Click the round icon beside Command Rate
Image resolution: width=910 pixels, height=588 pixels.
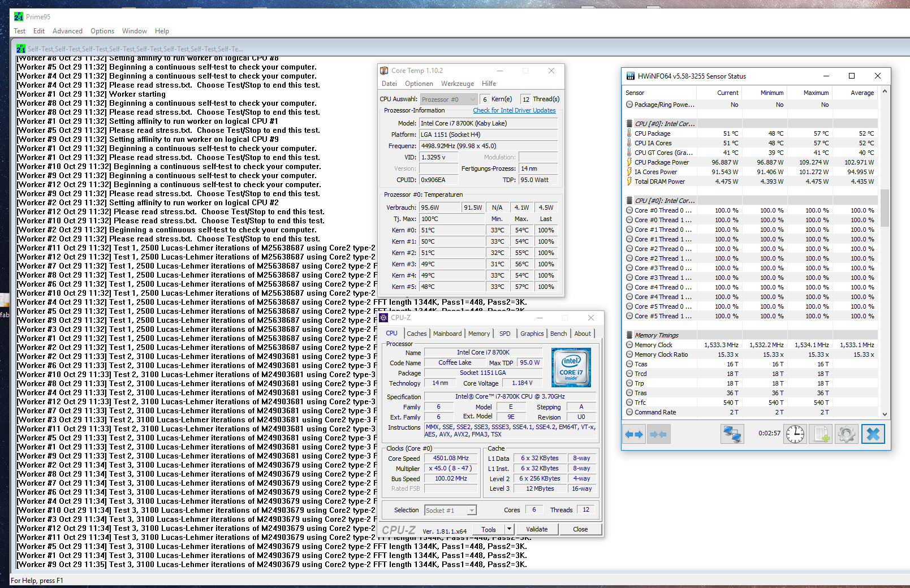click(x=629, y=412)
